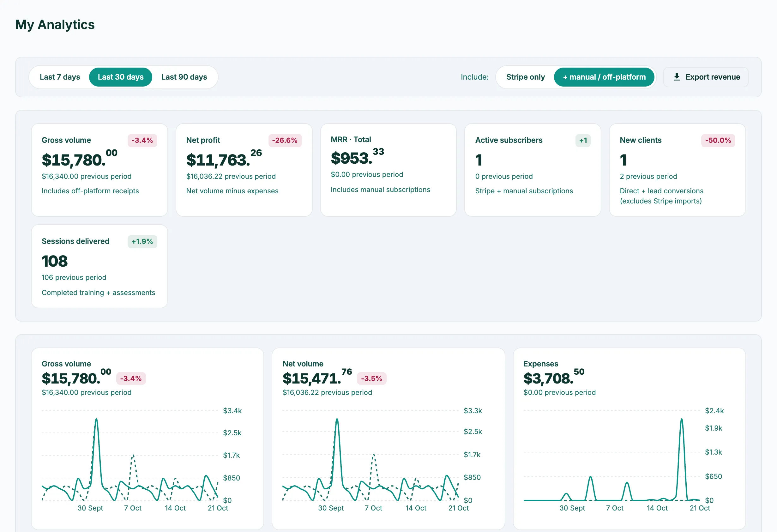Click the Active subscribers card title
This screenshot has height=532, width=777.
click(509, 140)
